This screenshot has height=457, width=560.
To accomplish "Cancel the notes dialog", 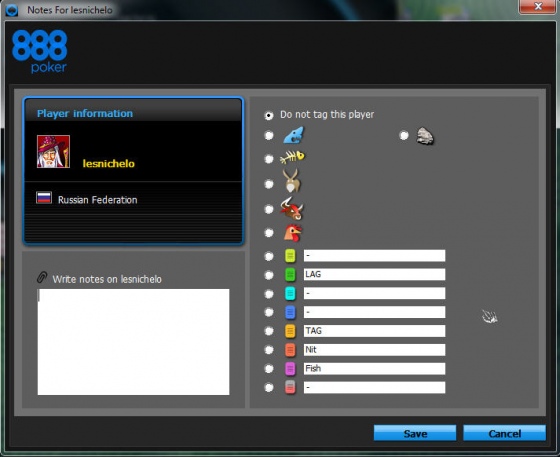I will pyautogui.click(x=504, y=433).
